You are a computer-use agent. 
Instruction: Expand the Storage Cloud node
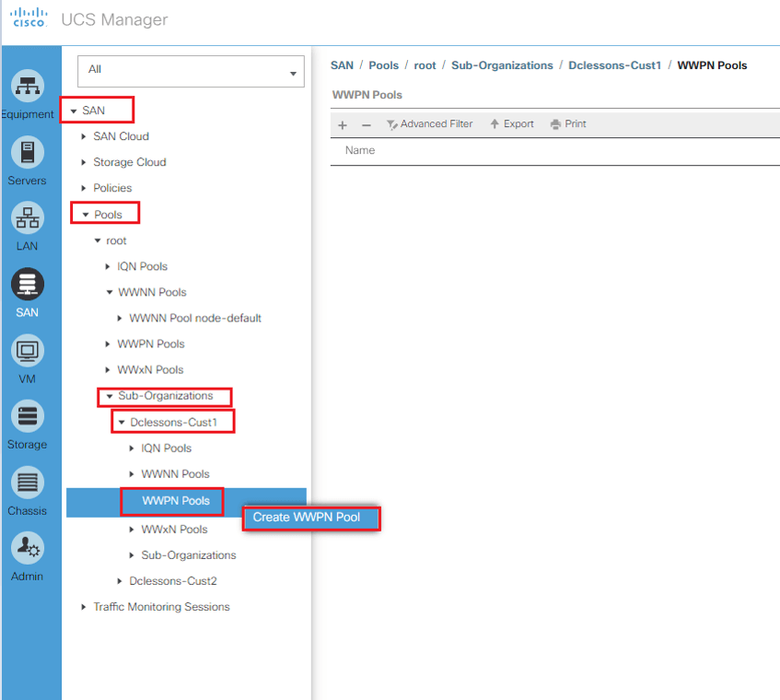pos(84,162)
